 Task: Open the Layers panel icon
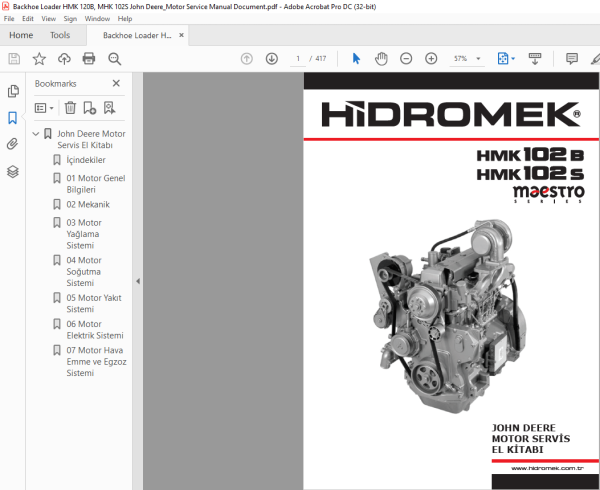(x=13, y=171)
